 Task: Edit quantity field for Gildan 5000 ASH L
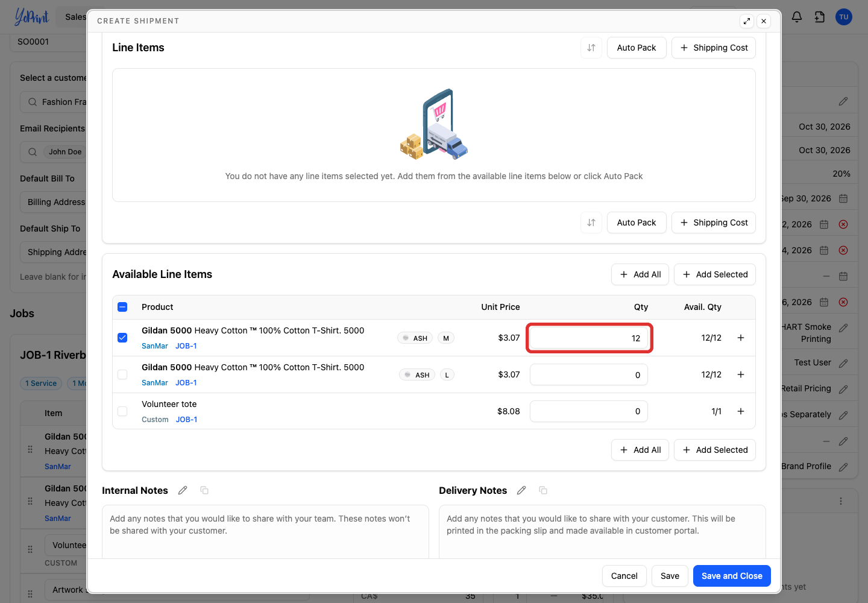click(x=589, y=374)
